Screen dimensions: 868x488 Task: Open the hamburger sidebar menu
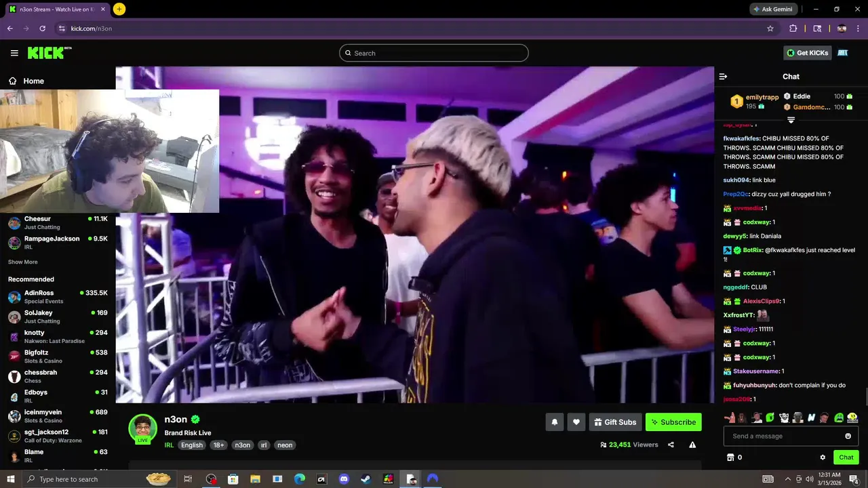pyautogui.click(x=14, y=53)
